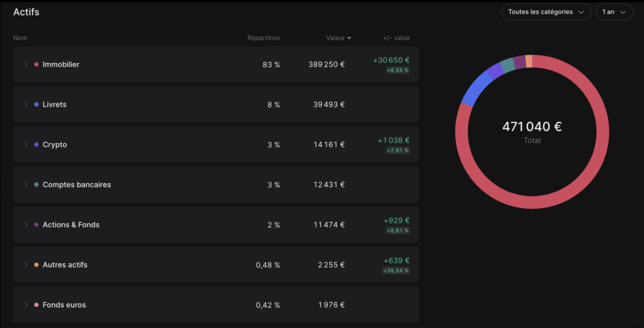
Task: Click the +8,55 % badge
Action: 397,70
